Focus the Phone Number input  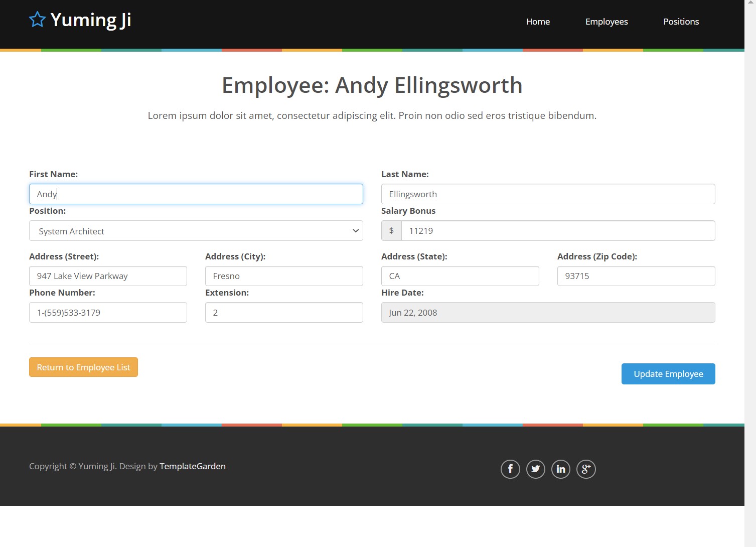[x=108, y=312]
